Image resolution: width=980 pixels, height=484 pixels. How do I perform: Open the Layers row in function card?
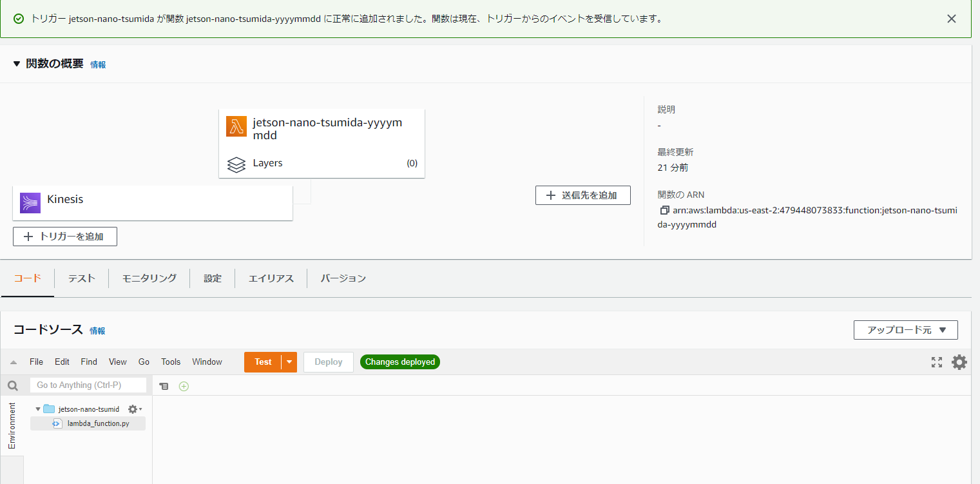click(x=322, y=163)
